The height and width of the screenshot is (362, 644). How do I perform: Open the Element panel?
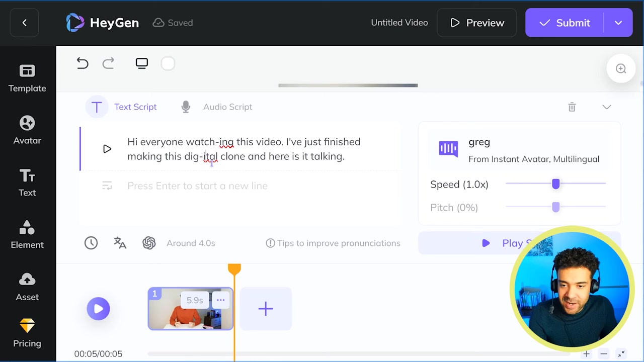27,235
